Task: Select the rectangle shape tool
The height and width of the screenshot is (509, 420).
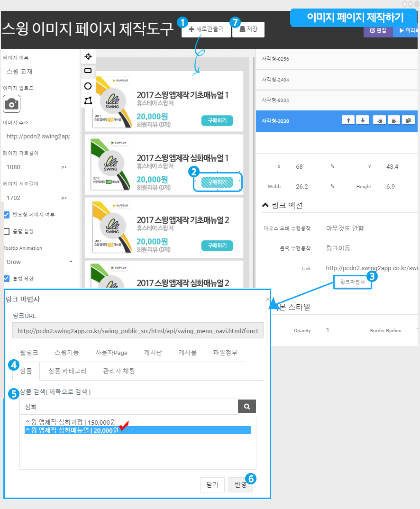Action: pos(88,71)
